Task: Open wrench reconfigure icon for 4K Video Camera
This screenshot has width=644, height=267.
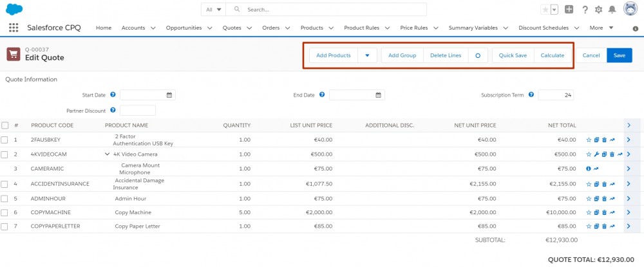Action: point(596,154)
